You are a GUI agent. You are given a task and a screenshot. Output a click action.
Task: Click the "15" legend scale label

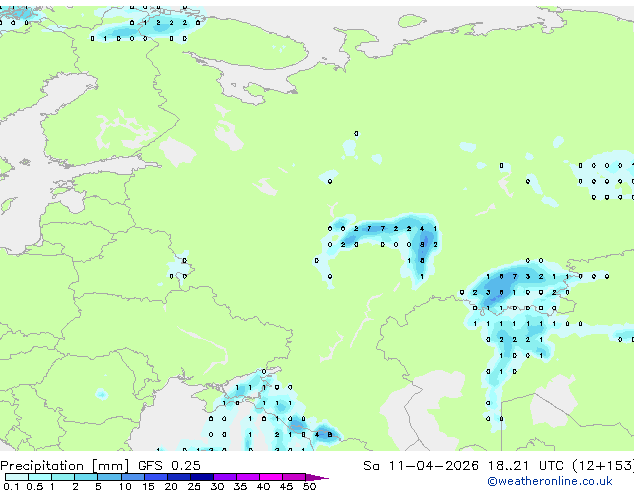148,486
